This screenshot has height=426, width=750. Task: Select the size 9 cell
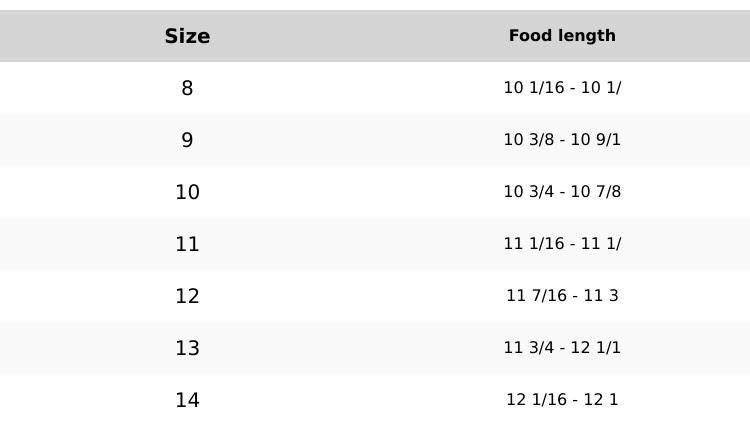[x=187, y=140]
